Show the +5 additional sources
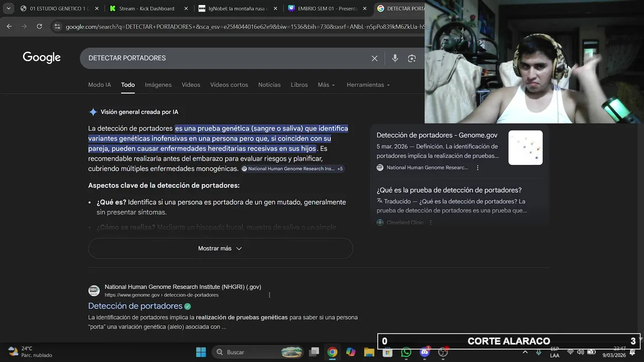Screen dimensions: 644x362 [x=340, y=169]
